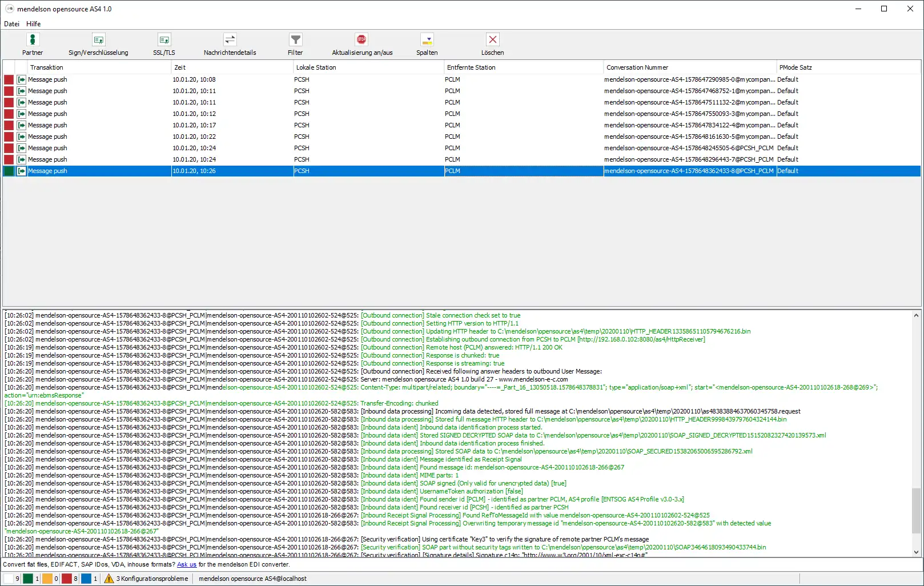Toggle Aktualisierung an/aus stop icon
This screenshot has height=586, width=924.
pos(361,39)
